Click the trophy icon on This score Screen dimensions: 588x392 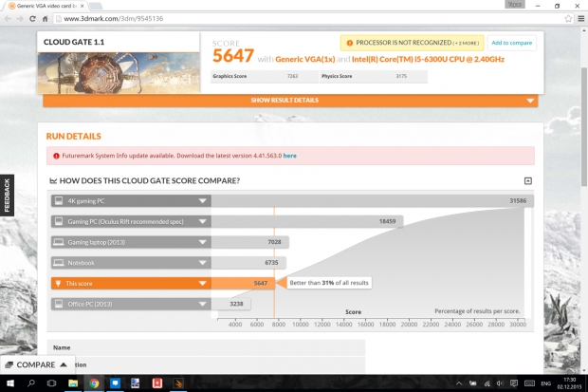click(x=58, y=283)
